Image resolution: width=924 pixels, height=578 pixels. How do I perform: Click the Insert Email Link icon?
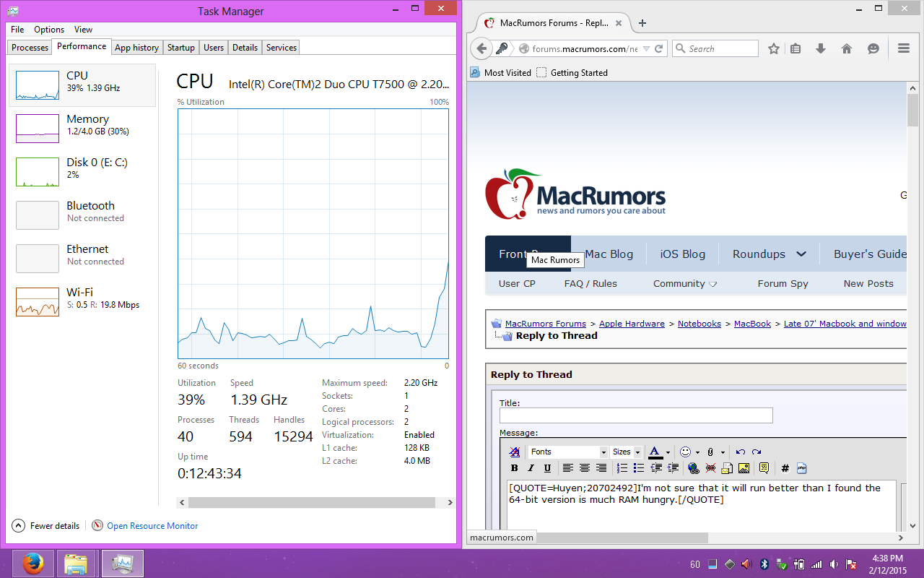point(727,468)
